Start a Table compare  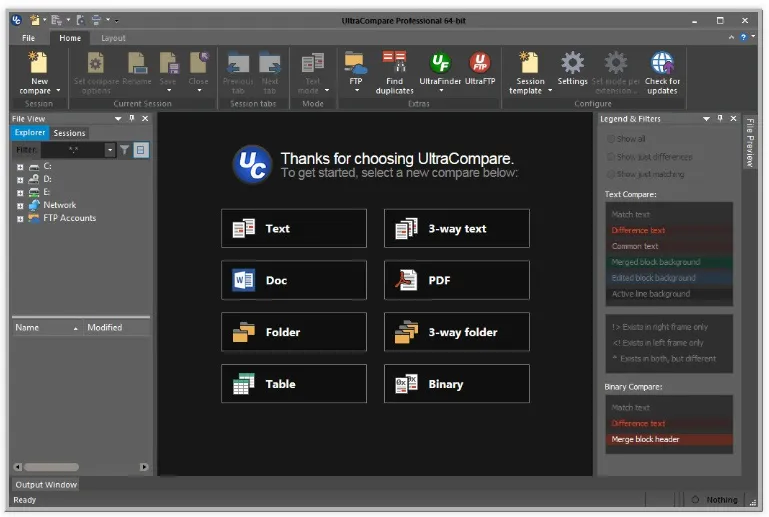point(294,384)
